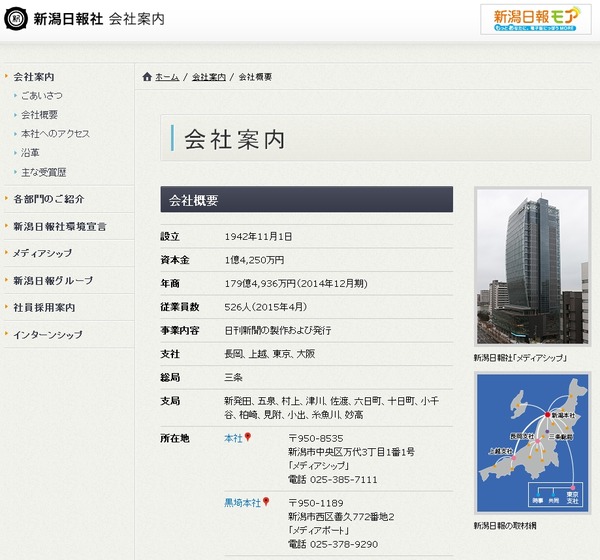Open the 黒埼本社 location link
The image size is (600, 560).
[242, 503]
